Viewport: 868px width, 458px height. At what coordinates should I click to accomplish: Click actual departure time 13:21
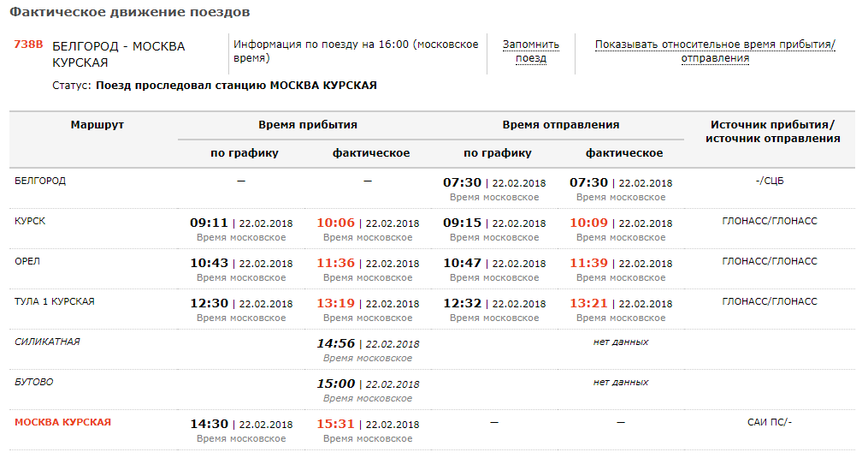click(x=588, y=303)
